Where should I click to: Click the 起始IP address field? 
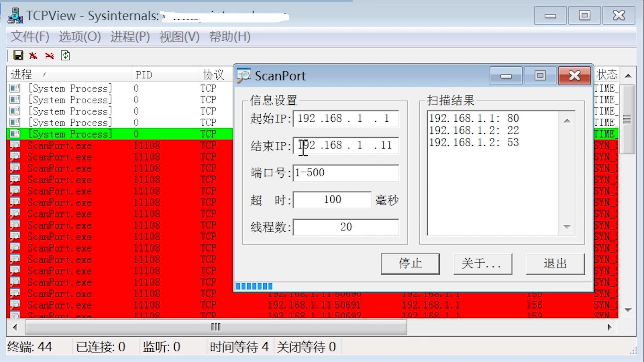tap(346, 119)
